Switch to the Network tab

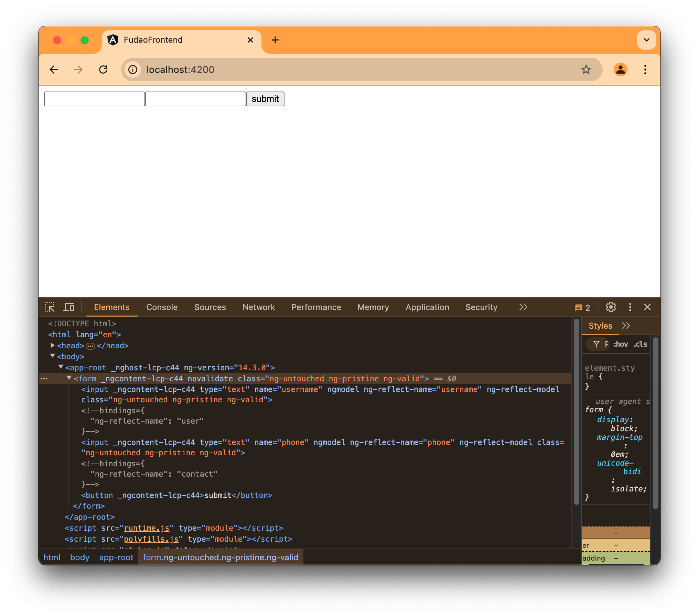click(x=259, y=307)
